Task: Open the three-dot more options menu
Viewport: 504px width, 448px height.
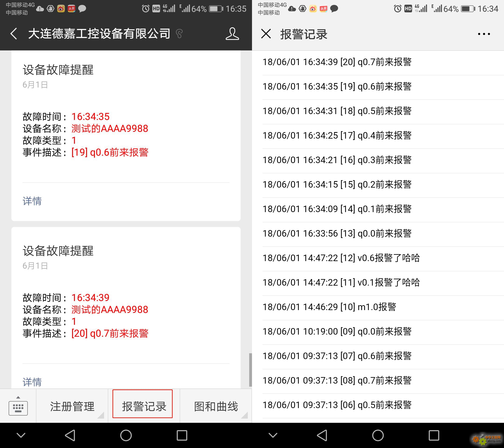Action: (484, 34)
